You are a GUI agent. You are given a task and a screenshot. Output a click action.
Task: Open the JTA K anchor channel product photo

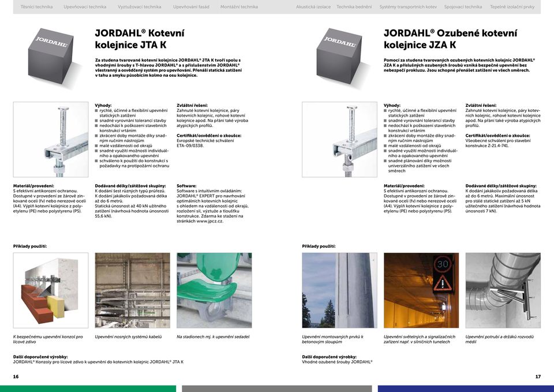click(51, 139)
